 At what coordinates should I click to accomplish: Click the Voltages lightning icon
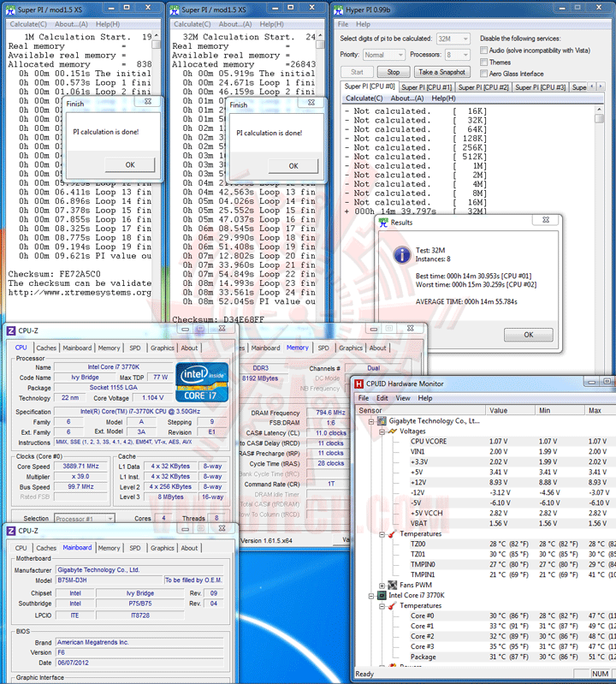[393, 431]
